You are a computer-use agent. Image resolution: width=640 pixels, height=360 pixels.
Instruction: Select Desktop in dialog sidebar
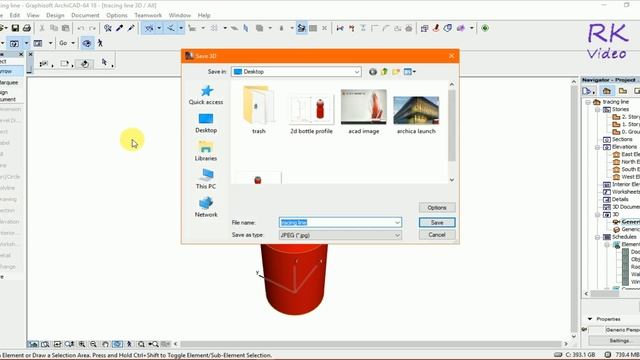pos(206,123)
